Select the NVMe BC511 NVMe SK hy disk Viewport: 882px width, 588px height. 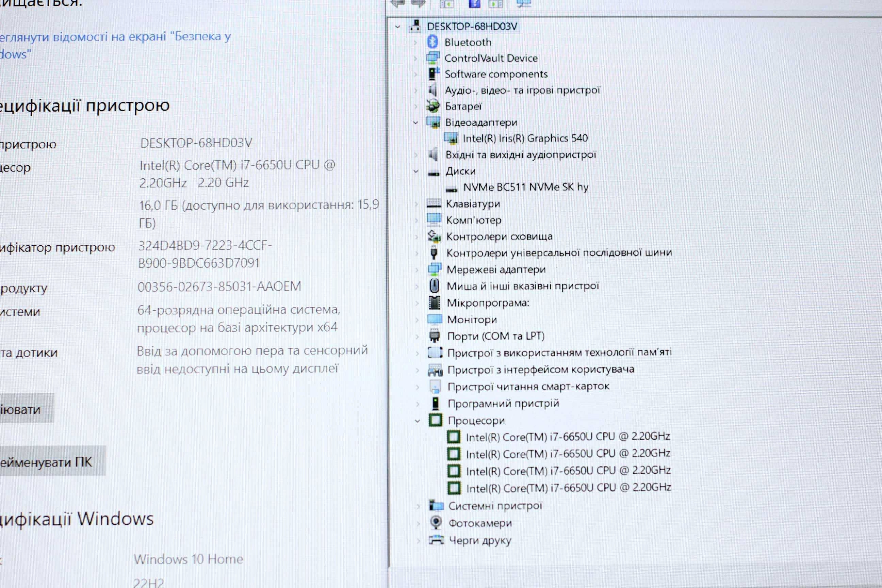coord(526,187)
